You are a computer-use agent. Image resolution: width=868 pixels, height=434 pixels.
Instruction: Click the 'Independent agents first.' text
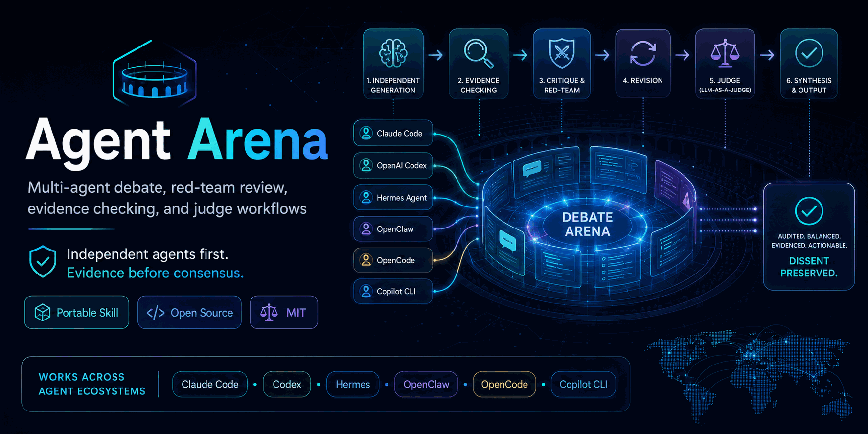[x=147, y=254]
